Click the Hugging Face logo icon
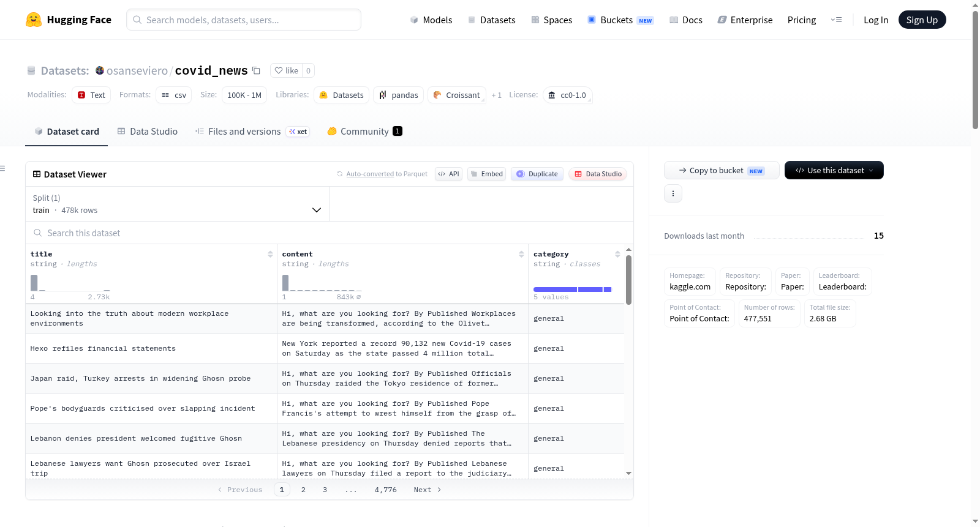Screen dimensions: 980x527 pyautogui.click(x=34, y=20)
